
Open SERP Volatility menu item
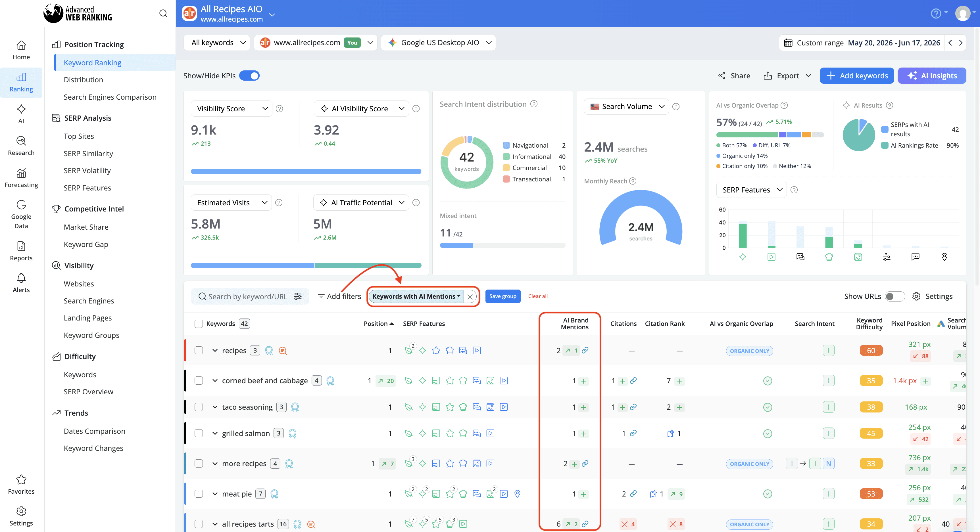pos(87,170)
